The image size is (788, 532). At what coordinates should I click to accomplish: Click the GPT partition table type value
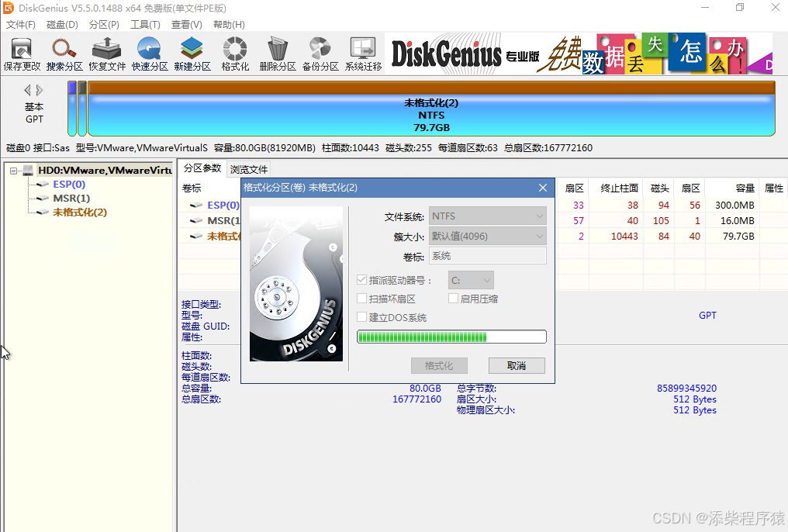pyautogui.click(x=707, y=316)
